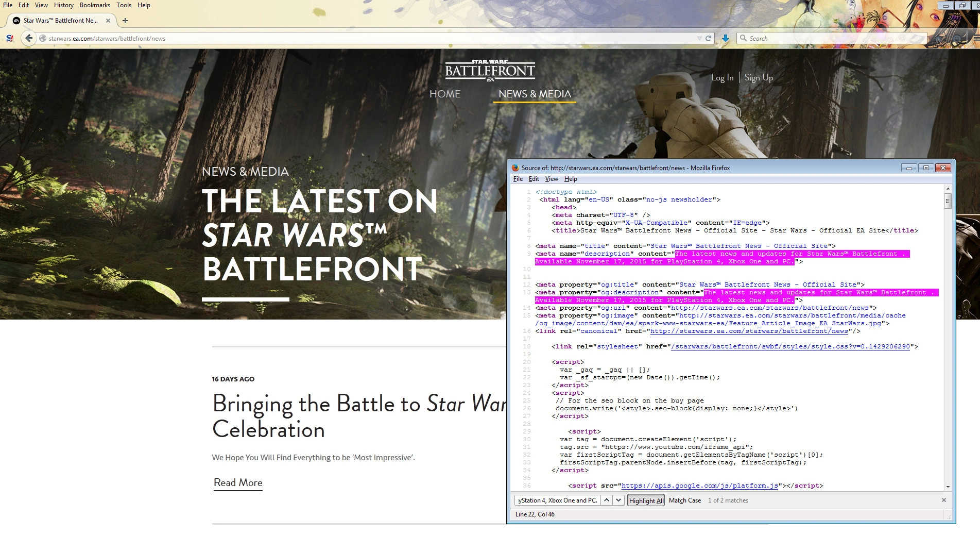Open View menu in main Firefox window

pos(41,5)
